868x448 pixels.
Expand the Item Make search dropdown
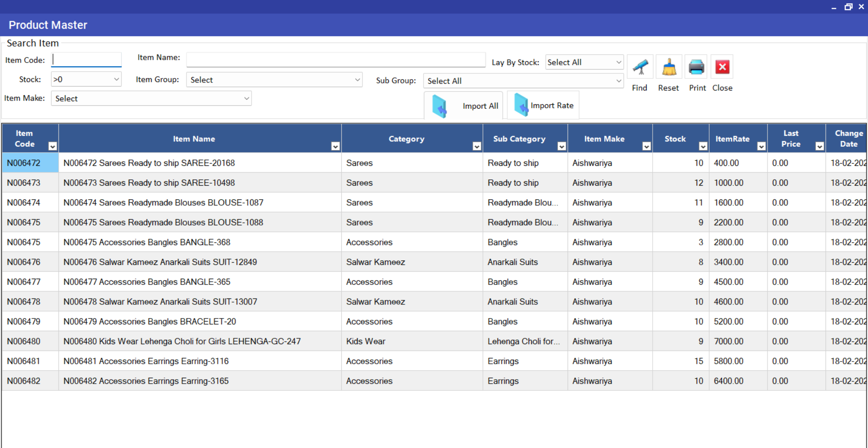[247, 98]
